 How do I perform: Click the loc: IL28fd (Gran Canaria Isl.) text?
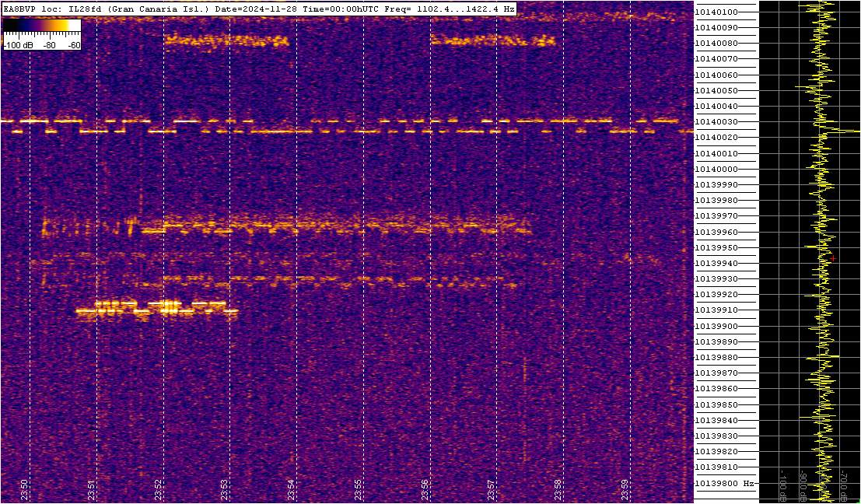pos(125,9)
